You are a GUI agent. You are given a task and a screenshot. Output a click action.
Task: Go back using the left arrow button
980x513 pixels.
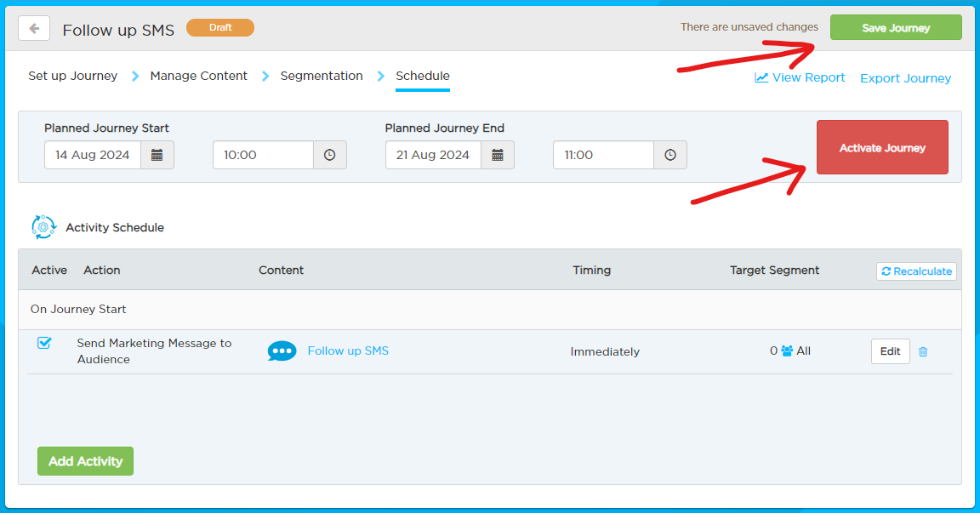[34, 29]
